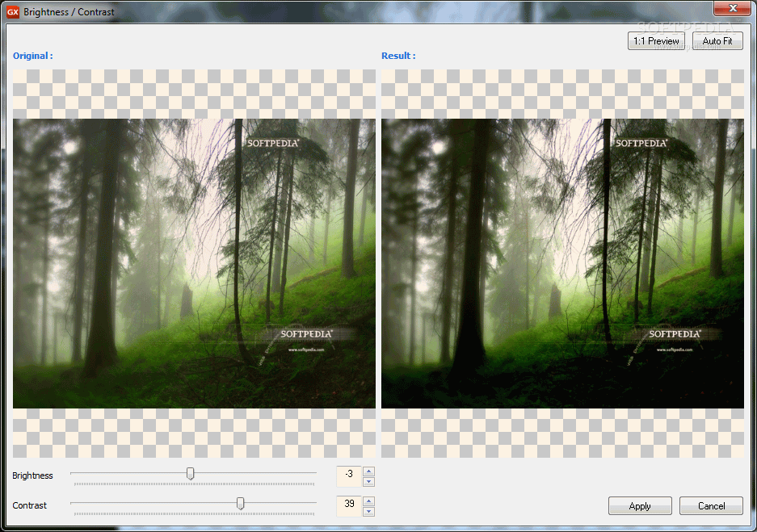
Task: Cancel the Brightness / Contrast dialog
Action: (711, 506)
